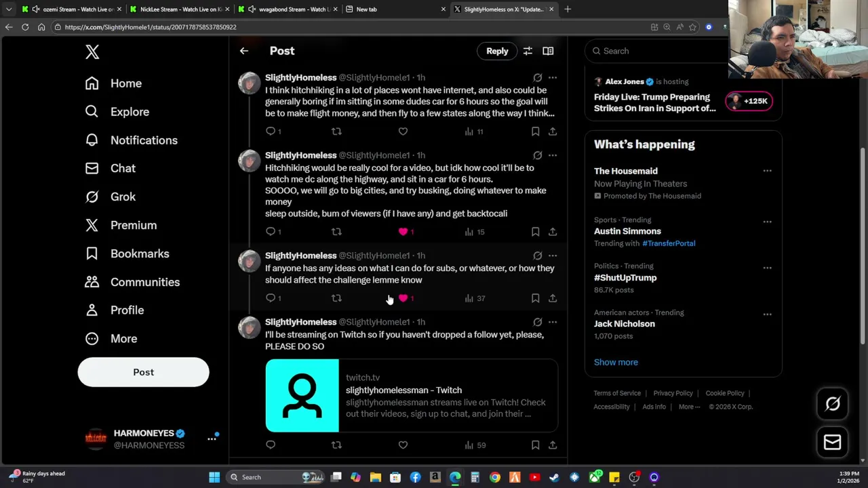Image resolution: width=868 pixels, height=488 pixels.
Task: Open options for Austin Simmons trend
Action: pyautogui.click(x=767, y=222)
